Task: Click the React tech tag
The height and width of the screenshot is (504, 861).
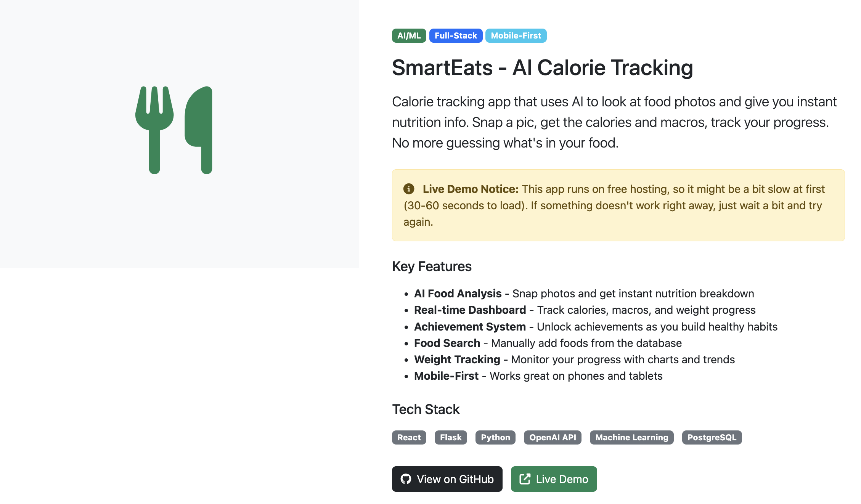Action: click(409, 437)
